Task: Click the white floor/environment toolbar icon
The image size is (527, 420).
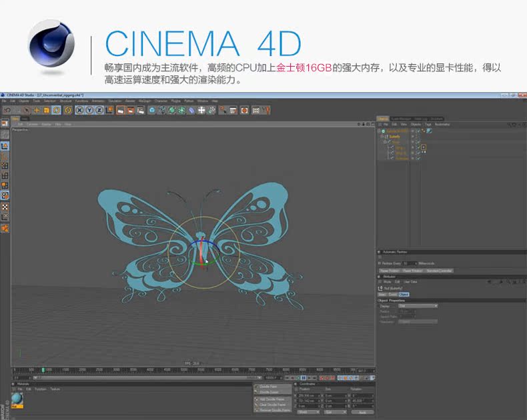Action: point(201,110)
